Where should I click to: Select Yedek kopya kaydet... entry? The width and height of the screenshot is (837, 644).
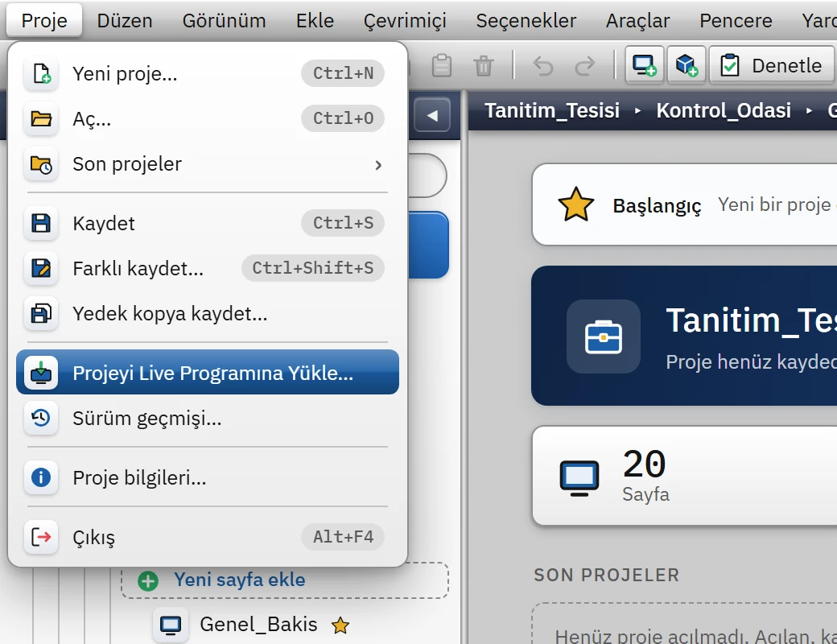[x=208, y=313]
